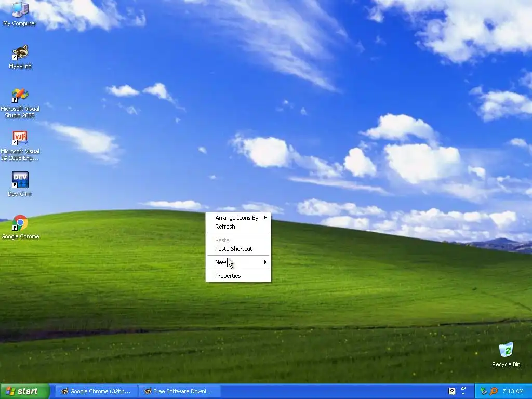Select the MyPal 68 browser shortcut
The width and height of the screenshot is (532, 399).
20,57
